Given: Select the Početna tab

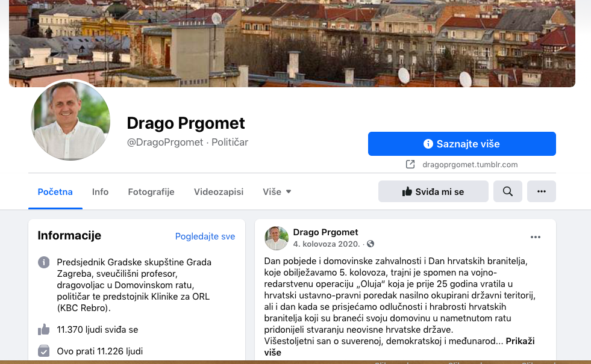Looking at the screenshot, I should pyautogui.click(x=55, y=191).
